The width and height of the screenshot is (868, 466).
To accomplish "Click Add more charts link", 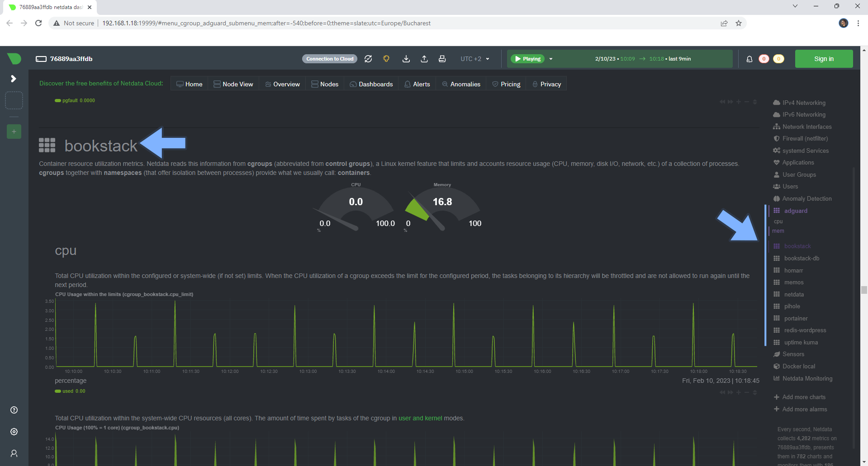I will [800, 397].
